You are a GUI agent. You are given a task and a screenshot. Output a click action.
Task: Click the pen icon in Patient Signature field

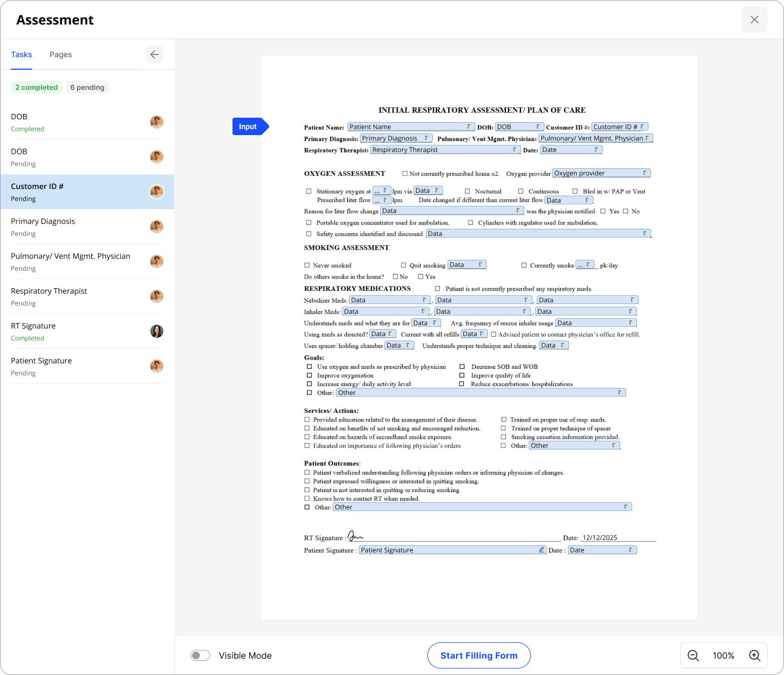tap(541, 550)
